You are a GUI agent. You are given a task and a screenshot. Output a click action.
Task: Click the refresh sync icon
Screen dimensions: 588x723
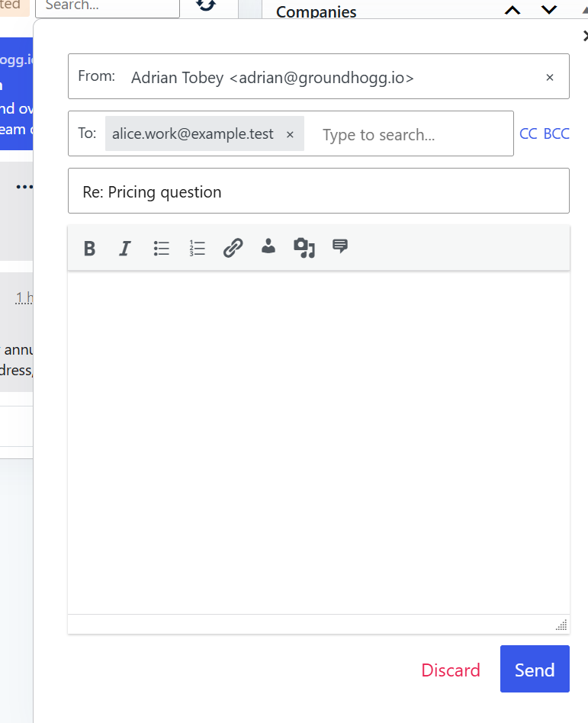(206, 5)
